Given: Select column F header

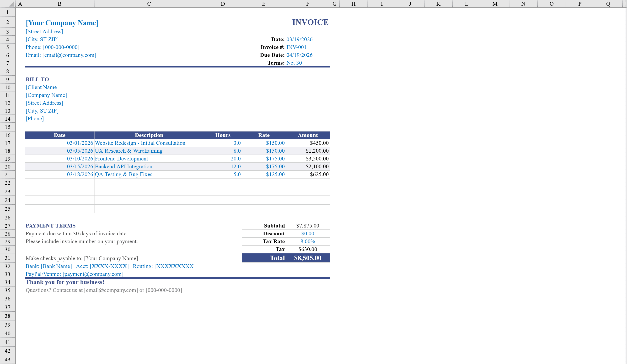Looking at the screenshot, I should click(308, 4).
